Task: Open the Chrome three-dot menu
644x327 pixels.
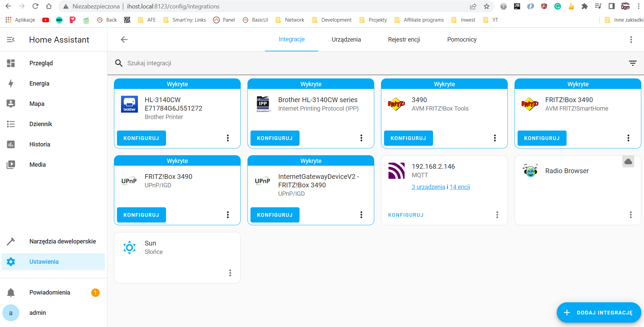Action: 638,6
